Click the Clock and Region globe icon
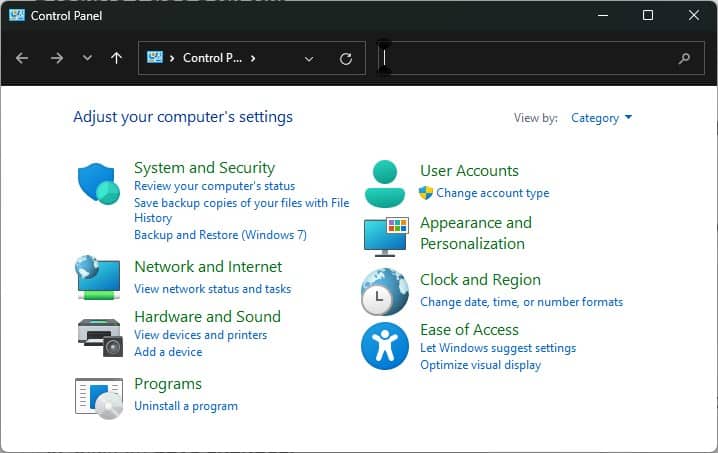Screen dimensions: 718x453 pos(385,292)
